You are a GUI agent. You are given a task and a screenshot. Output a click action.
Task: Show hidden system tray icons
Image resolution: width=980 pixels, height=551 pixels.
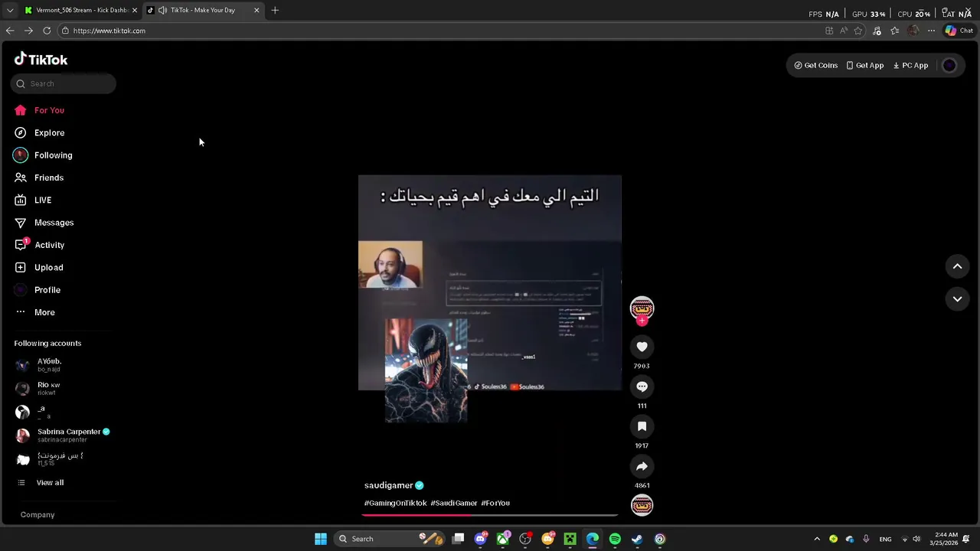[817, 539]
